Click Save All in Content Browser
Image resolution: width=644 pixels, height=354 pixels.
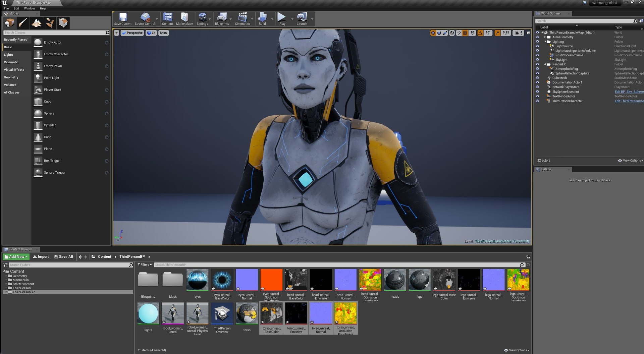[64, 257]
